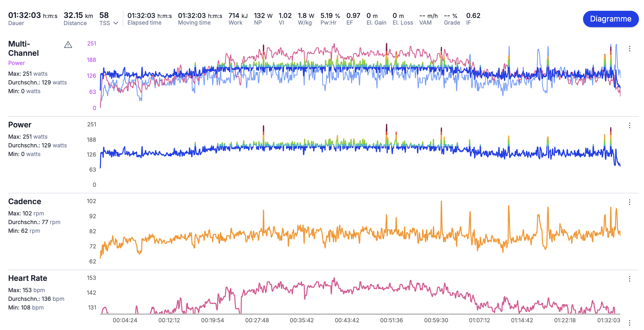The height and width of the screenshot is (330, 644).
Task: Open Multi-Channel chart options menu
Action: click(629, 49)
